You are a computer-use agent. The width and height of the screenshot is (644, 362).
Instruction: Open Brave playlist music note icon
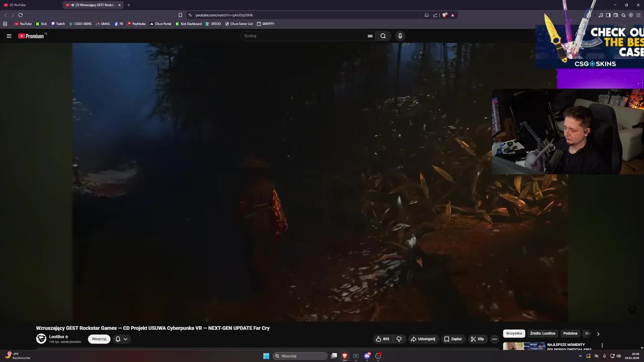[x=601, y=15]
